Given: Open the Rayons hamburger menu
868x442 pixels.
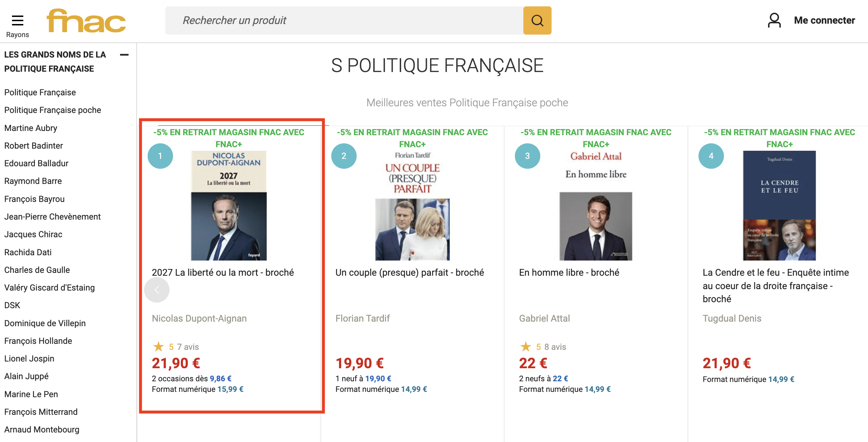Looking at the screenshot, I should click(18, 25).
